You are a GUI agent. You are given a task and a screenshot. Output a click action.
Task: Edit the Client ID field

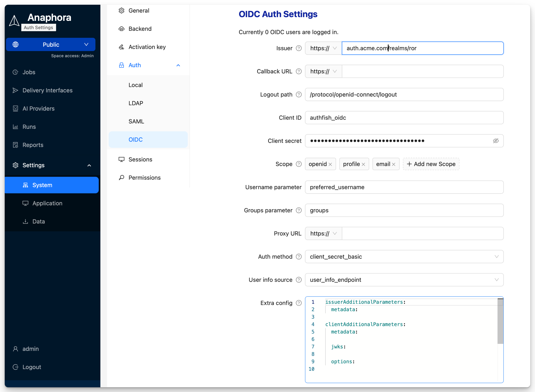point(404,118)
